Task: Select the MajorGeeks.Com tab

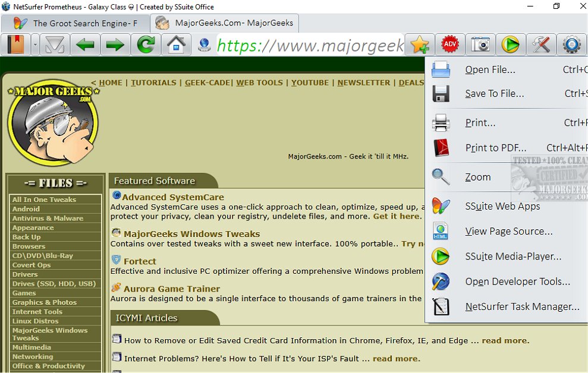Action: (225, 23)
